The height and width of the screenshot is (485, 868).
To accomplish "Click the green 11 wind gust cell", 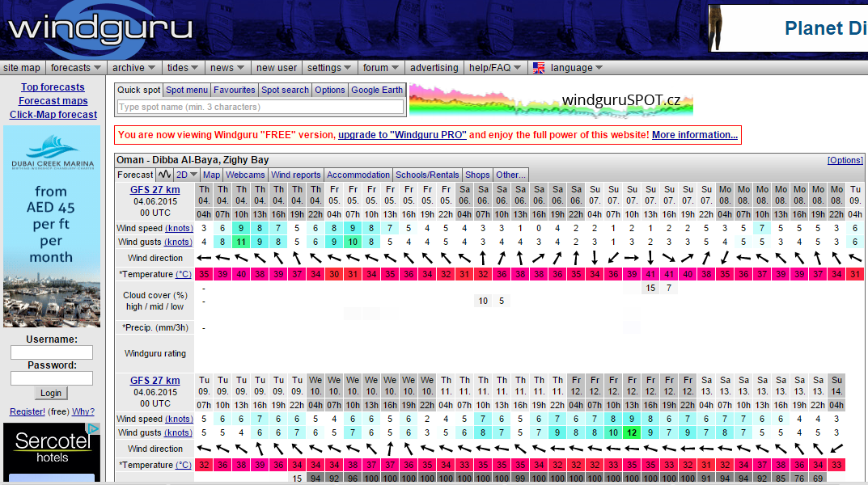I will (241, 242).
